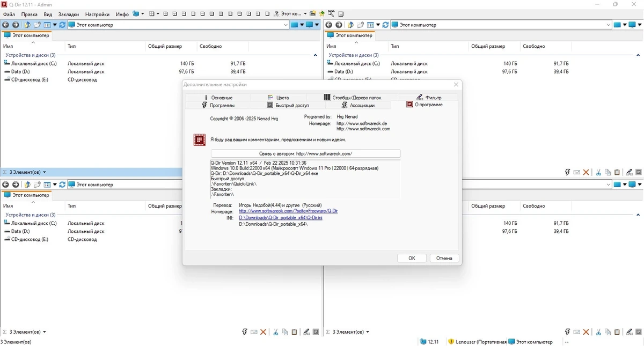Viewport: 644px width, 346px height.
Task: Click the lightning icon in bottom-left status bar
Action: click(x=244, y=332)
